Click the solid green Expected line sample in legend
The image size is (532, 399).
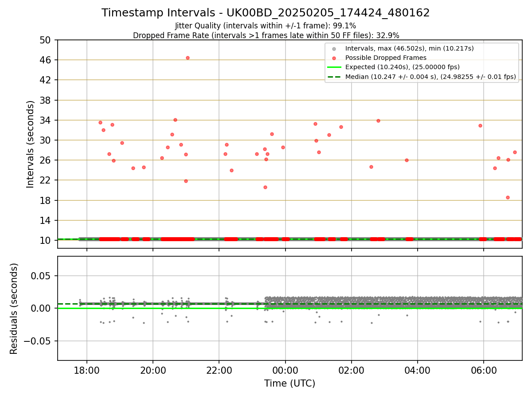tap(334, 67)
